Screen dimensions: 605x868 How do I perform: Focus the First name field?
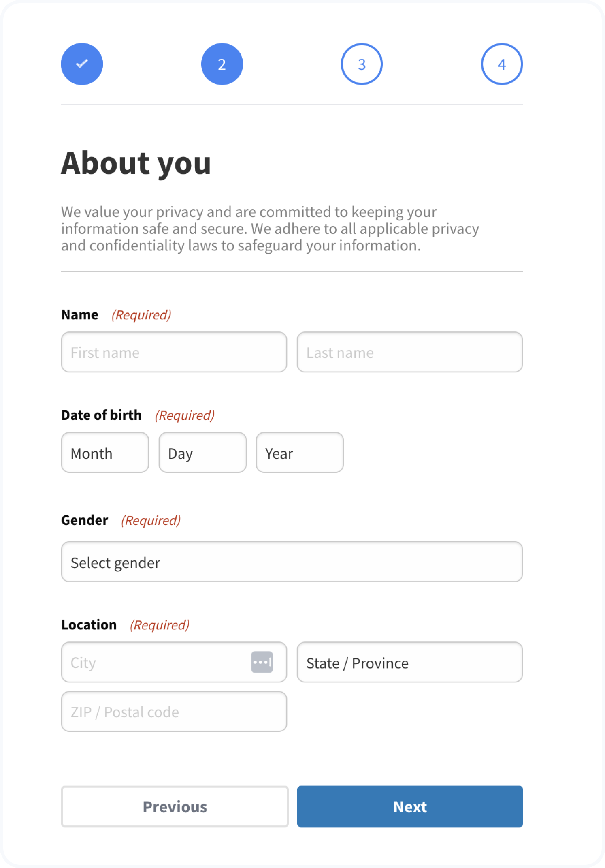174,352
